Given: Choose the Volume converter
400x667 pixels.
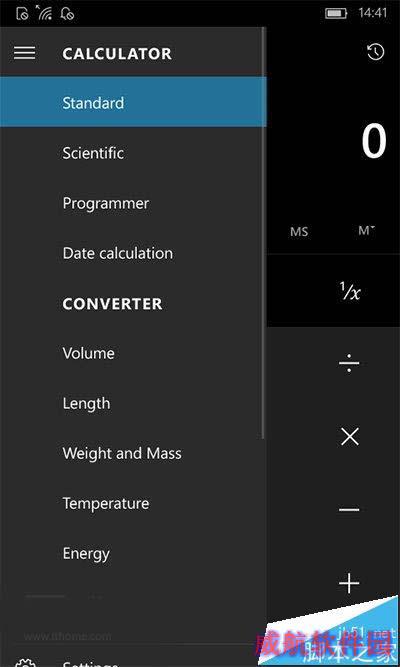Looking at the screenshot, I should pos(133,353).
